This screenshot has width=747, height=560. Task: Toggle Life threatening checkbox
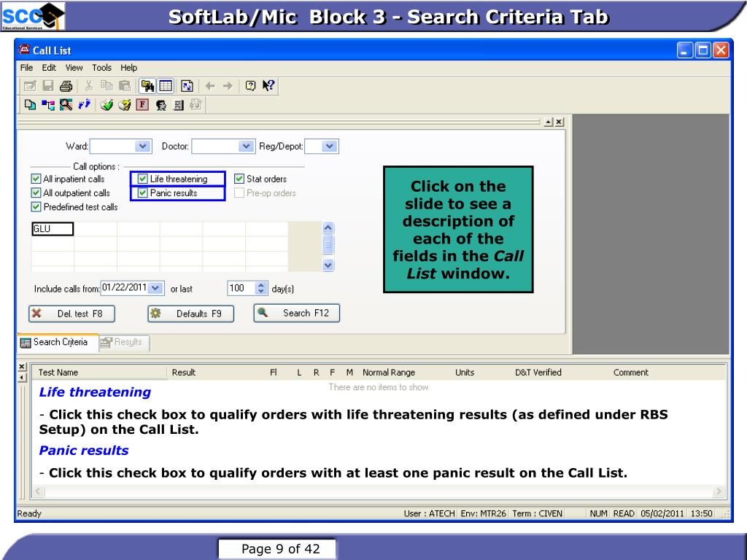142,179
